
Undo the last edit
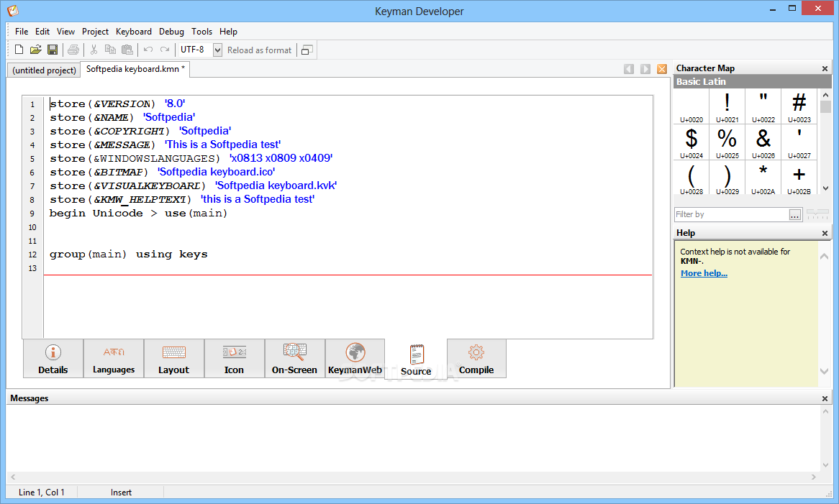click(x=148, y=50)
